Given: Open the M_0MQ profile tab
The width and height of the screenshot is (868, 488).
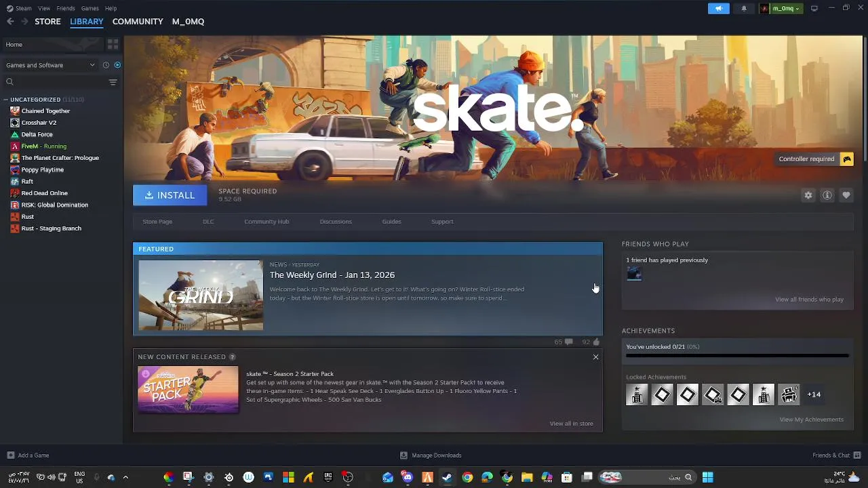Looking at the screenshot, I should pyautogui.click(x=188, y=22).
